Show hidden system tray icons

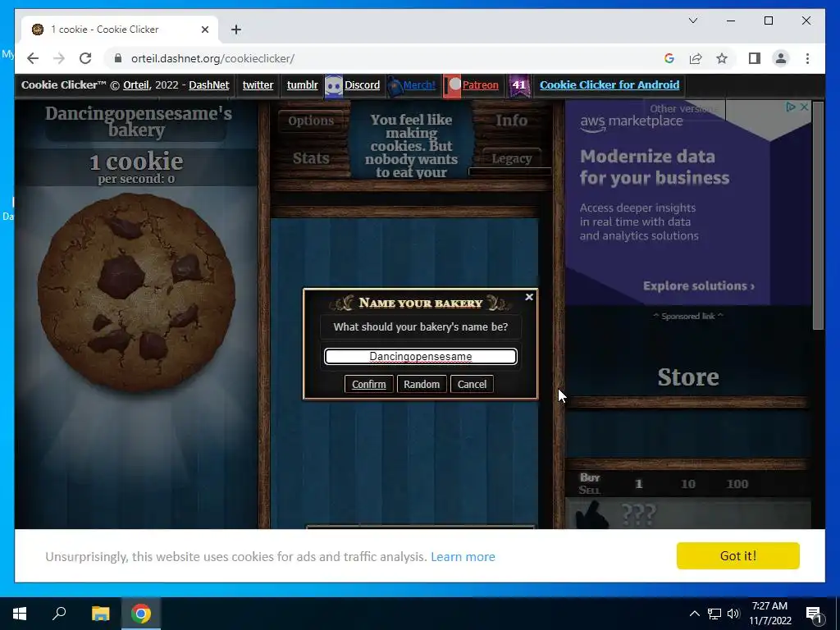[x=694, y=614]
